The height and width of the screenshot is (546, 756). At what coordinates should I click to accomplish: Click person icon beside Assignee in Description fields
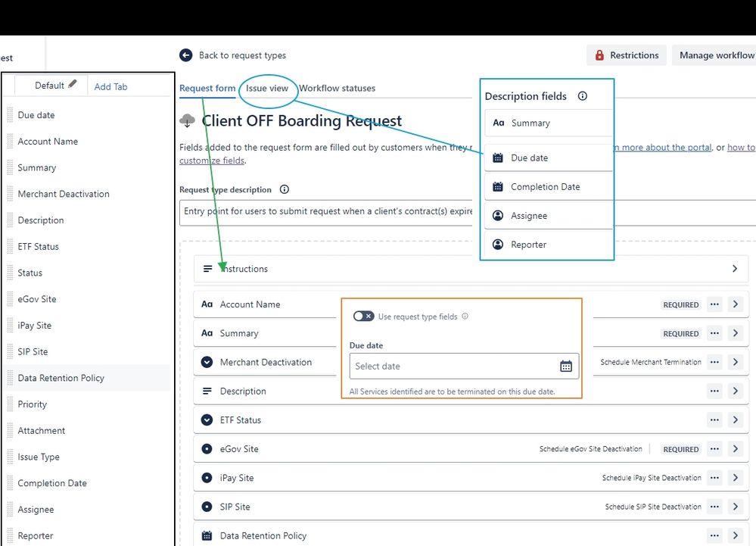click(498, 216)
